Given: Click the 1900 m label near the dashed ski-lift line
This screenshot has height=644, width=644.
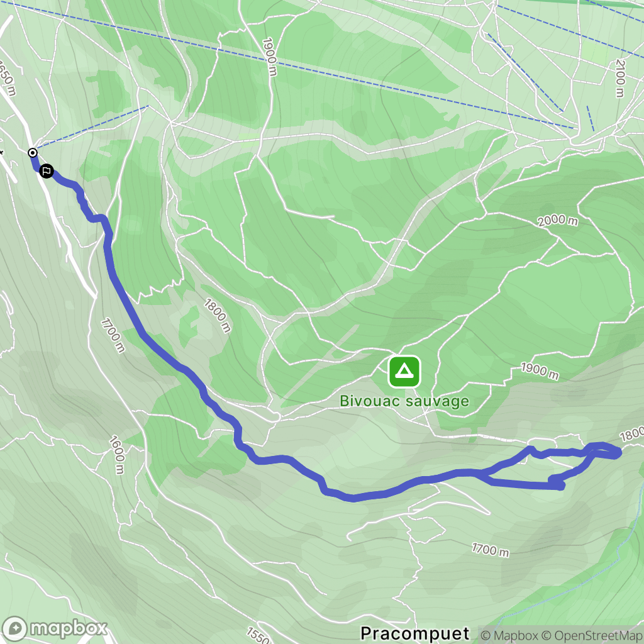Looking at the screenshot, I should click(x=269, y=57).
